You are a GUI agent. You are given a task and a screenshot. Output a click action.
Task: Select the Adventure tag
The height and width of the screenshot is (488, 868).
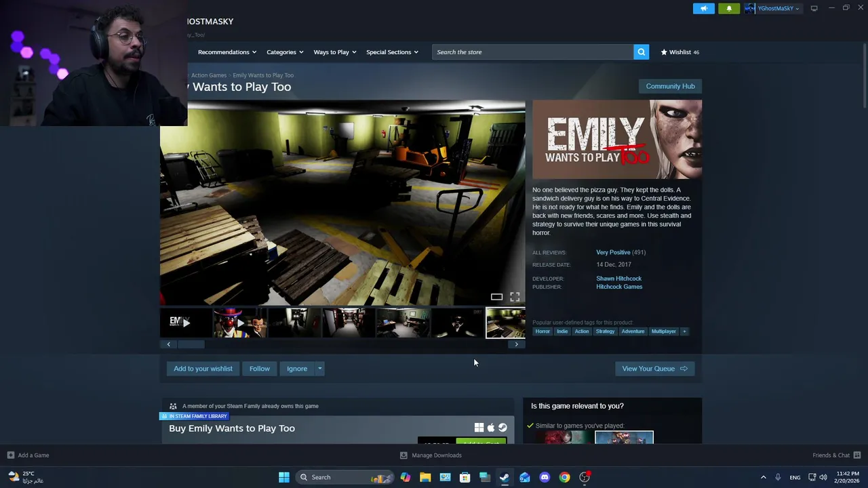click(633, 331)
